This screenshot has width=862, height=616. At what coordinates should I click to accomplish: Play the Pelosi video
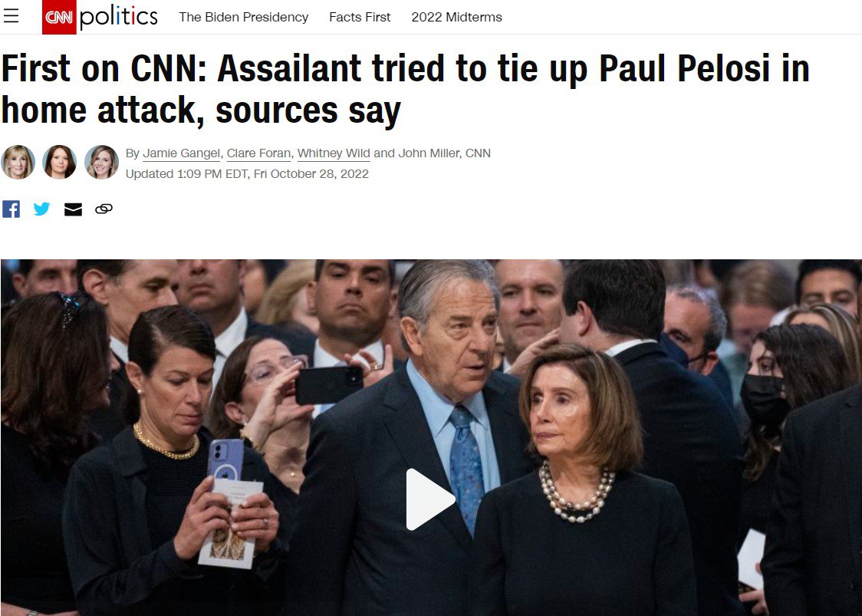click(x=430, y=499)
